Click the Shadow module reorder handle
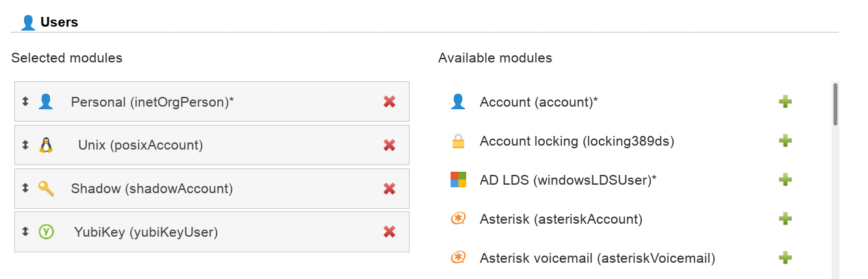Image resolution: width=868 pixels, height=279 pixels. 25,189
